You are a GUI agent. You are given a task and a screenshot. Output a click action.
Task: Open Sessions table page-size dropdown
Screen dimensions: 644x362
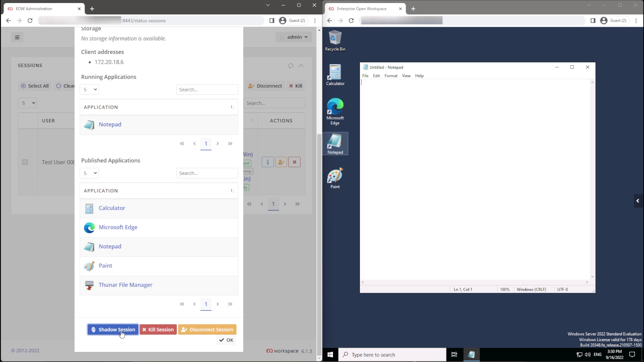(27, 103)
